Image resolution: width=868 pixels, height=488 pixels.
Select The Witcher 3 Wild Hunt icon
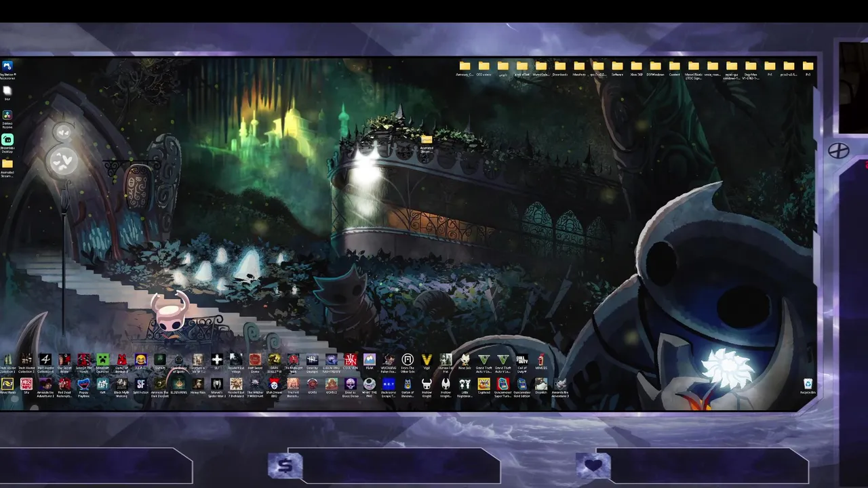(255, 387)
